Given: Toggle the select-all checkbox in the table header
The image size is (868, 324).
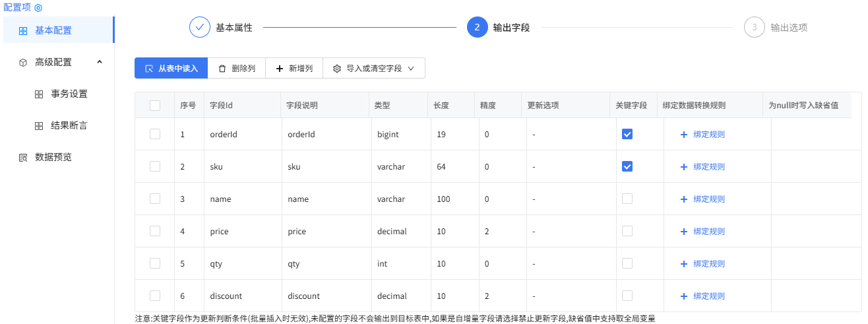Looking at the screenshot, I should pos(155,105).
